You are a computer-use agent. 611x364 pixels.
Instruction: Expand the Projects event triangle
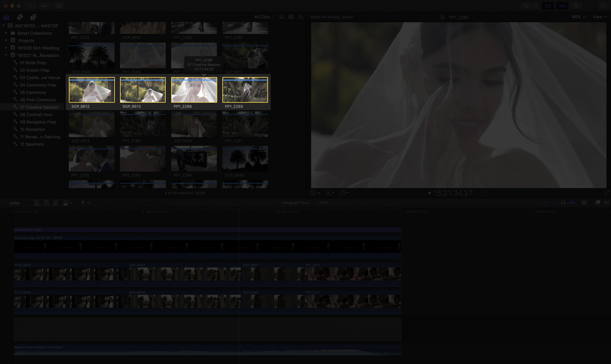tap(6, 40)
